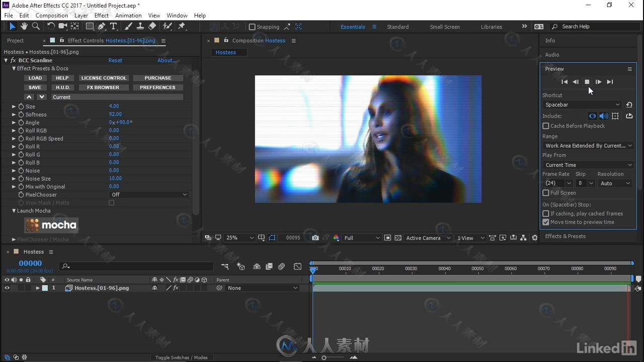Select the Eraser tool
The image size is (644, 362).
pos(152,26)
